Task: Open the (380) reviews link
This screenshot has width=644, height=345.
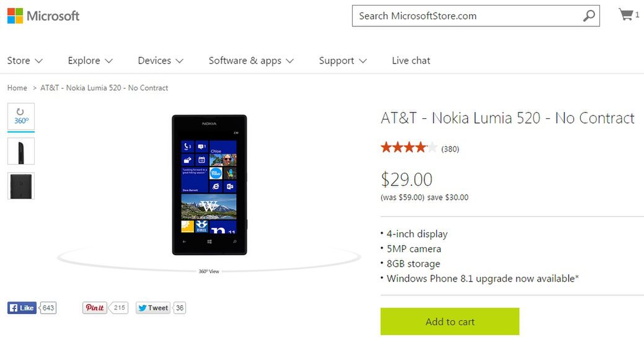Action: tap(450, 149)
